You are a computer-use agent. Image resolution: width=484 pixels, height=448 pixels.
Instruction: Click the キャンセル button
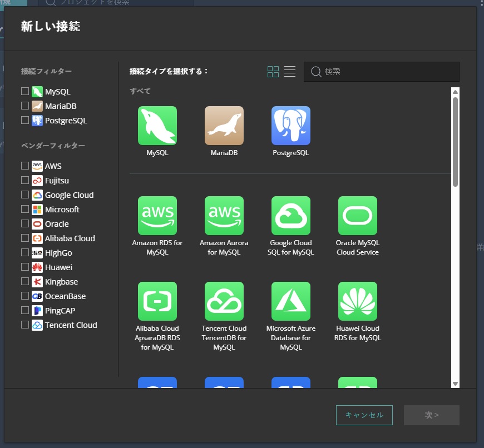364,415
